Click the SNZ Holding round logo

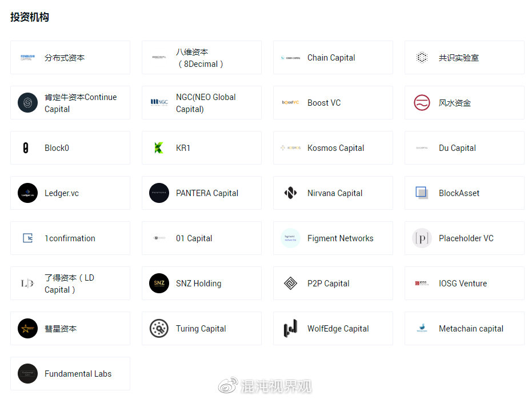click(159, 284)
